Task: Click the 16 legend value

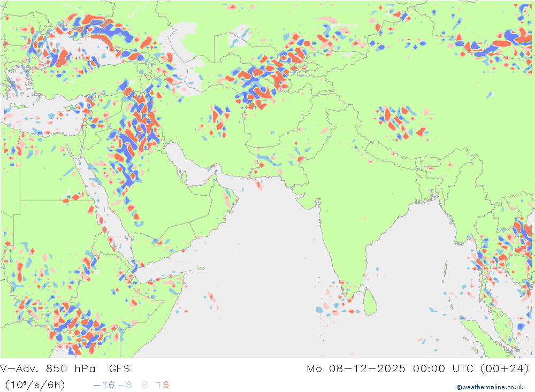Action: [x=163, y=385]
